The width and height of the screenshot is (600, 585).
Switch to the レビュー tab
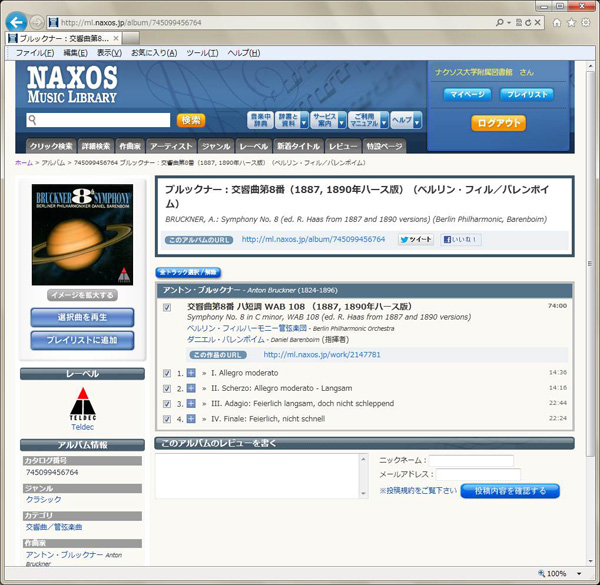click(x=343, y=146)
